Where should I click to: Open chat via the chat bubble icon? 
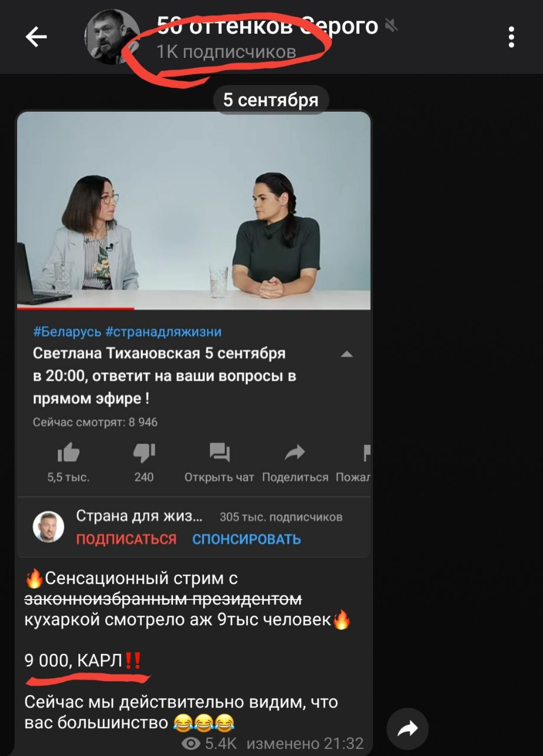(x=220, y=453)
